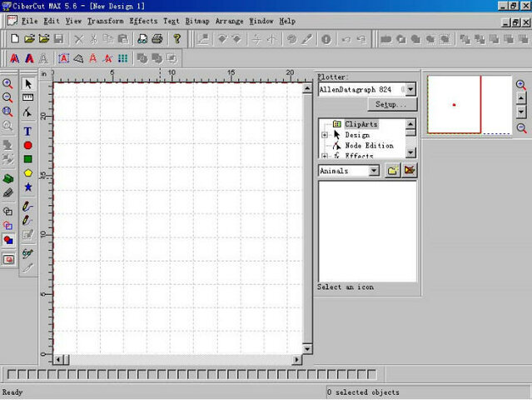Image resolution: width=532 pixels, height=400 pixels.
Task: Open the Window menu
Action: (261, 21)
